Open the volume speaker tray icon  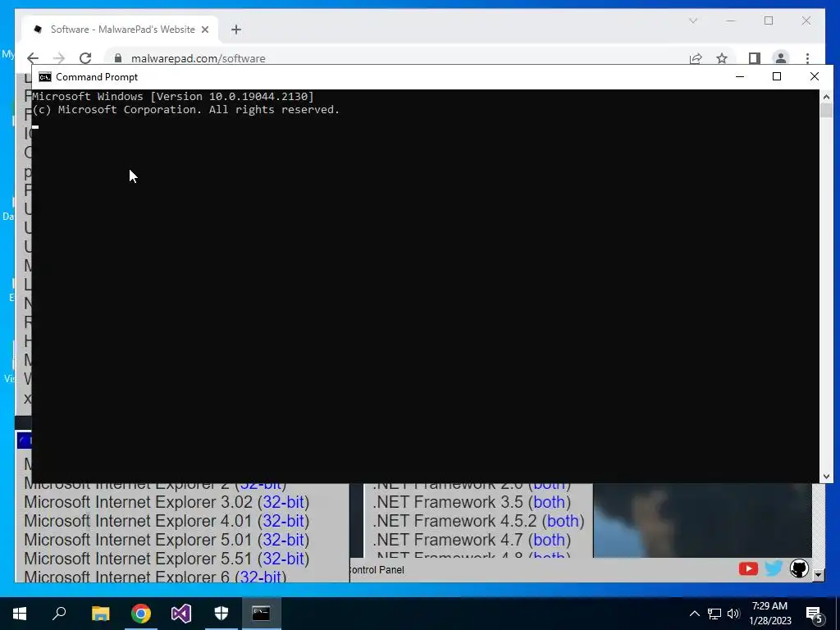pos(733,614)
